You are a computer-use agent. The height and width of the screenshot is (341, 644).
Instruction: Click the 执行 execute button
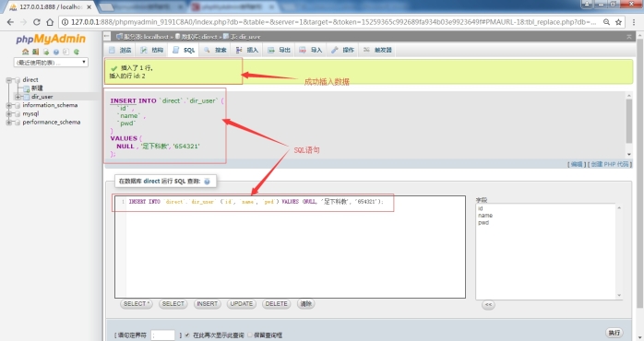[614, 333]
